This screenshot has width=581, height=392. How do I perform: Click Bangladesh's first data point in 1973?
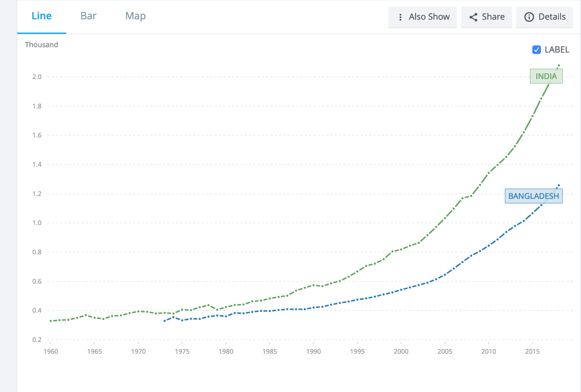pyautogui.click(x=165, y=321)
